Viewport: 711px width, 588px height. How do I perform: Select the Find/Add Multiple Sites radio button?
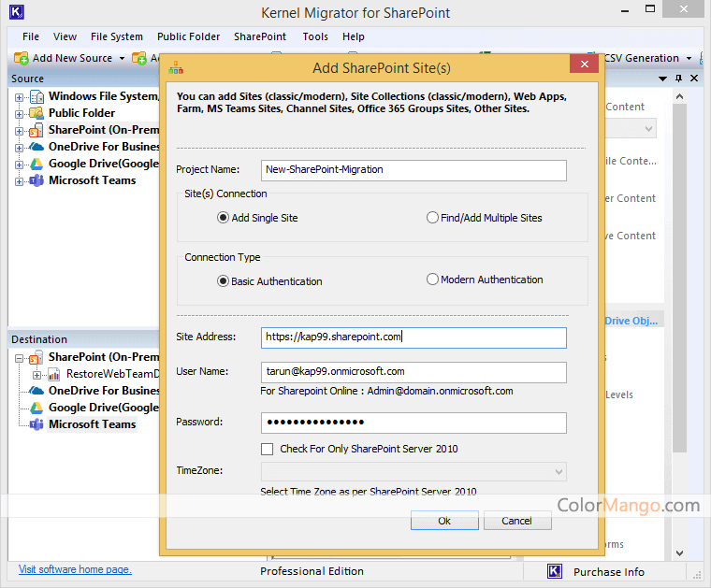point(432,218)
